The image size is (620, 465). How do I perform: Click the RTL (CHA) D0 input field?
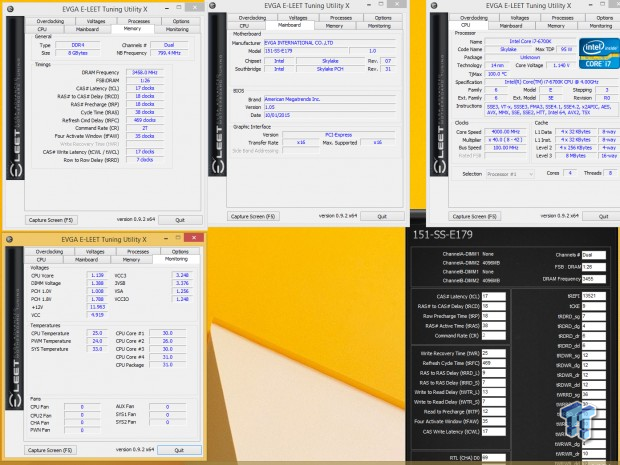[x=493, y=458]
